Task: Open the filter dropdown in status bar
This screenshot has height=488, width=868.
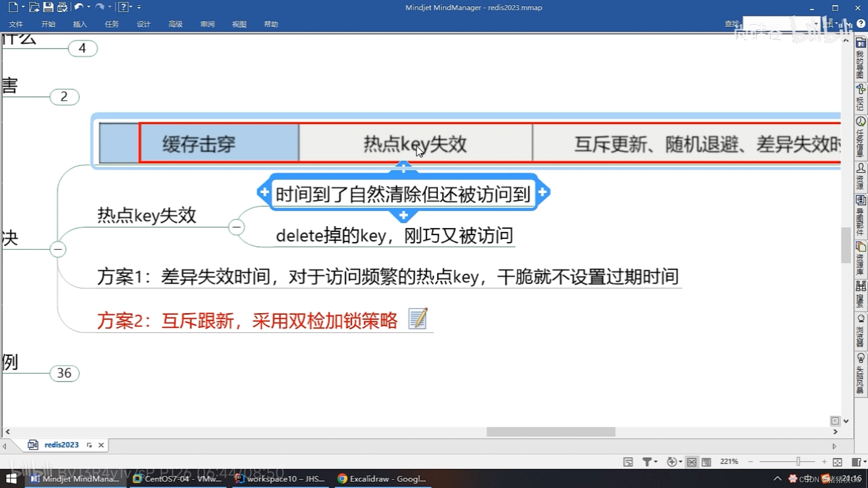Action: click(x=650, y=462)
